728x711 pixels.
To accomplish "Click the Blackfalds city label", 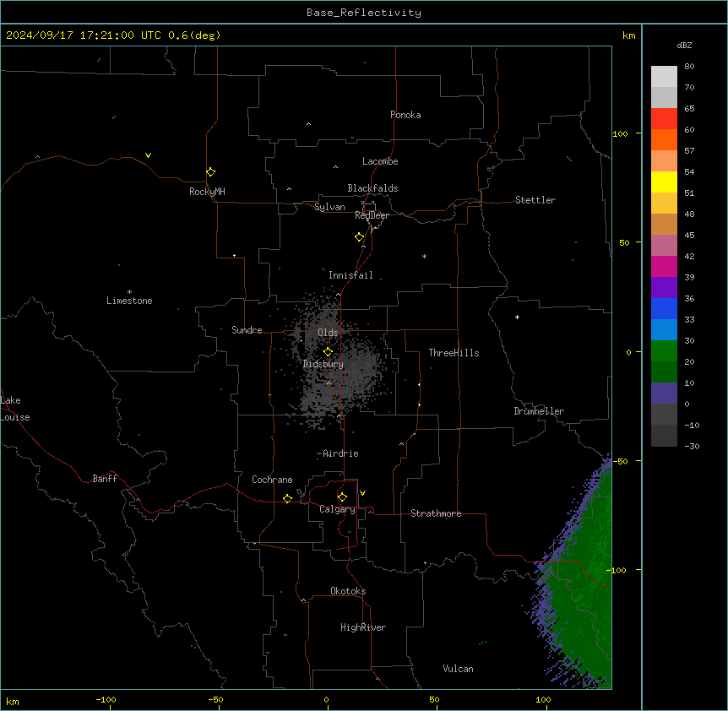I will click(372, 188).
